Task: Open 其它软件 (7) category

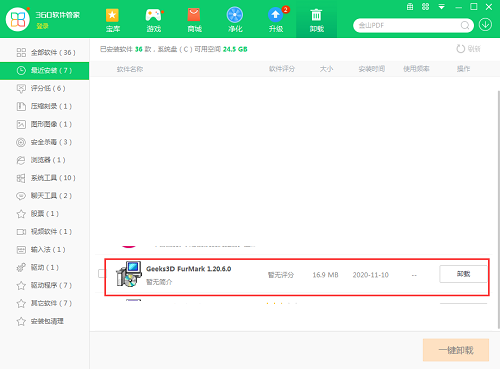Action: coord(45,303)
